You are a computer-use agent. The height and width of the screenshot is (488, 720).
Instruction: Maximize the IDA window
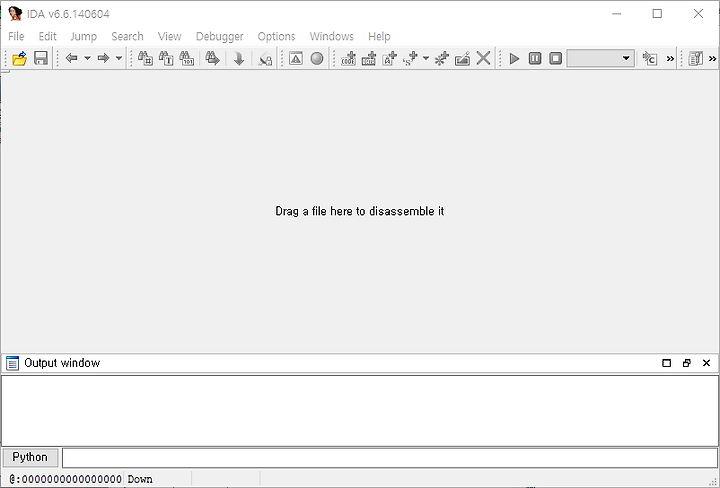(657, 14)
